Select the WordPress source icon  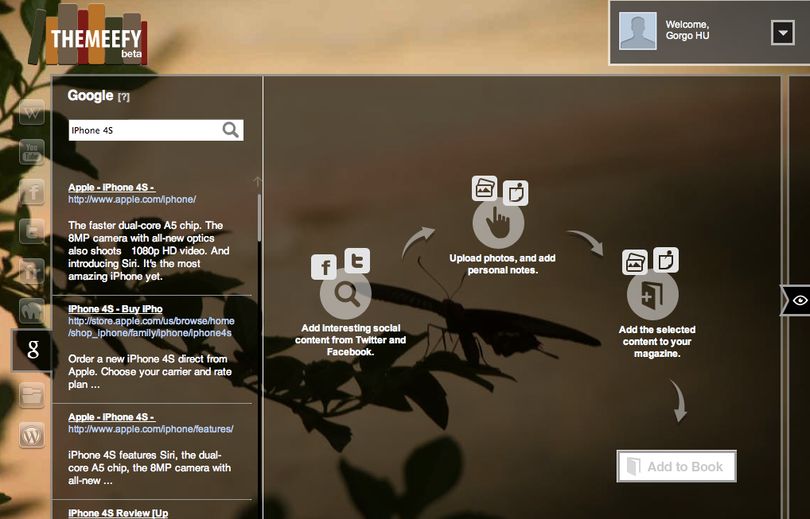32,435
